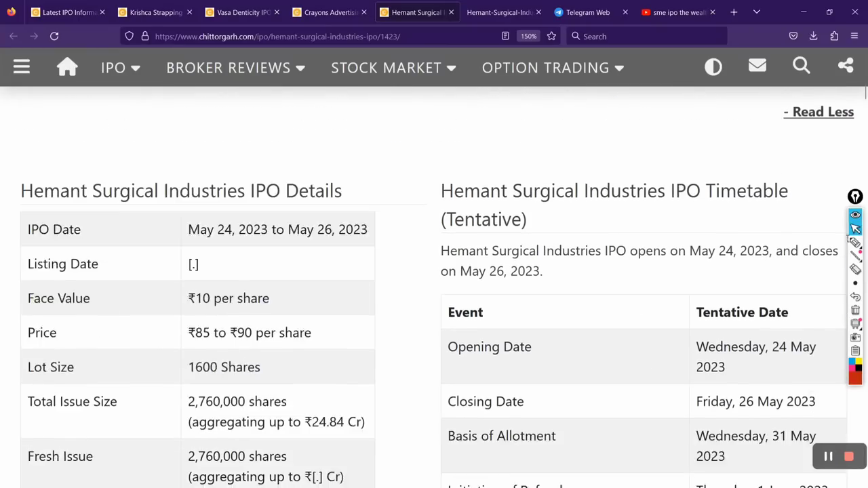Close the Telegram Web tab
The image size is (868, 488).
(625, 12)
